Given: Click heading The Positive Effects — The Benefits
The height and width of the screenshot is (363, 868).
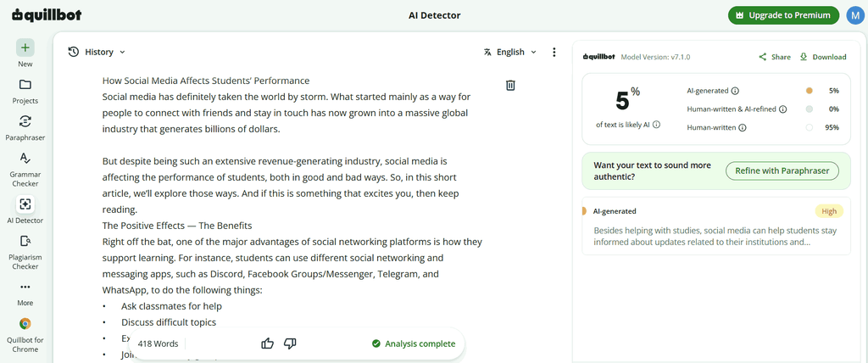Looking at the screenshot, I should pyautogui.click(x=177, y=226).
